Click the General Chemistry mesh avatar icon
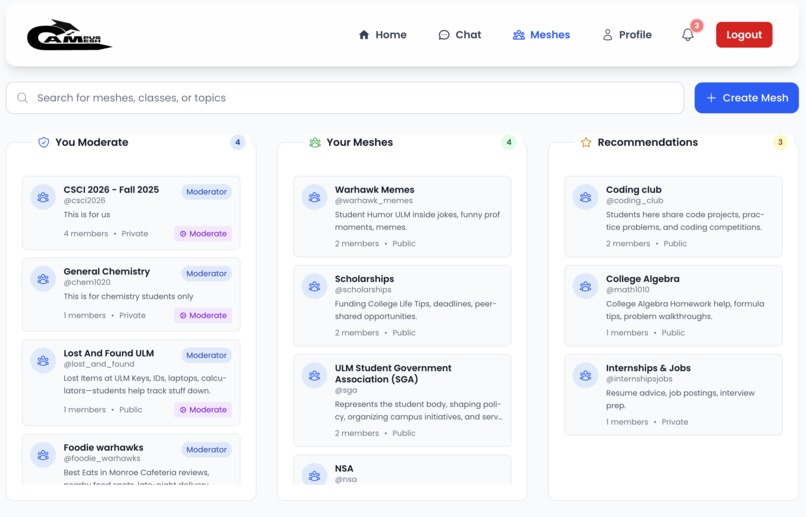 [43, 279]
